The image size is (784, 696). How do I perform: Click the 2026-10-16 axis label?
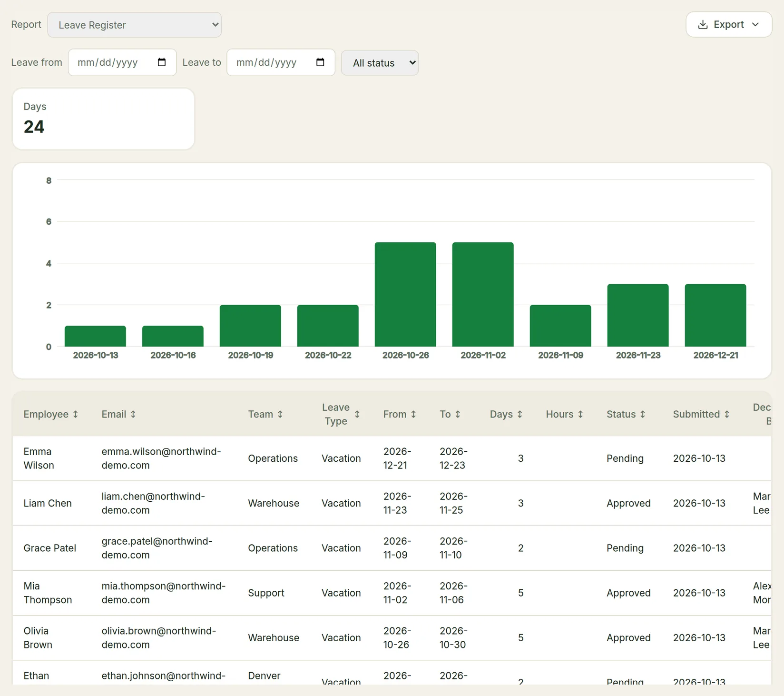(x=173, y=355)
